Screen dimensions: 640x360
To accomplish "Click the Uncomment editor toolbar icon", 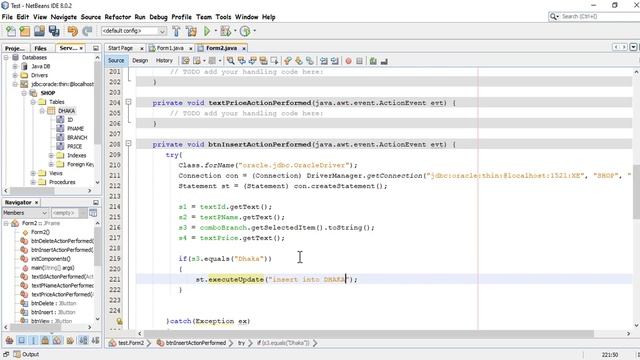I will click(384, 61).
